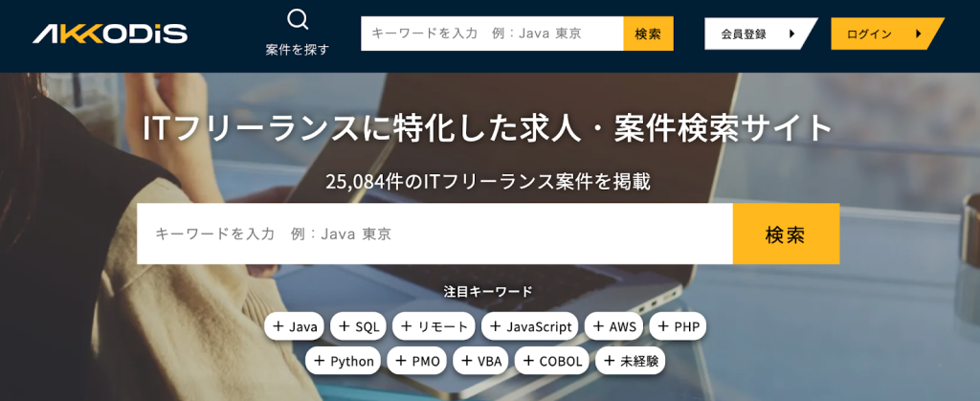Add the Java keyword tag
Viewport: 980px width, 401px height.
point(295,326)
